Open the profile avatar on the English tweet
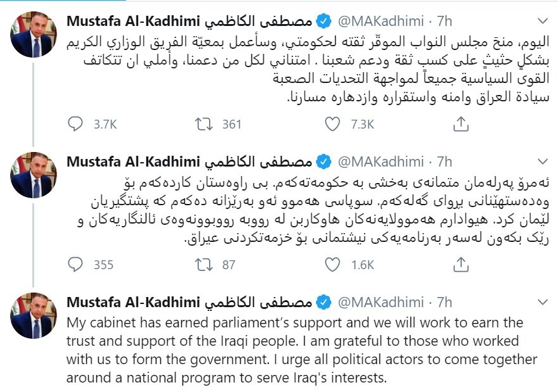558x392 pixels. pyautogui.click(x=34, y=315)
